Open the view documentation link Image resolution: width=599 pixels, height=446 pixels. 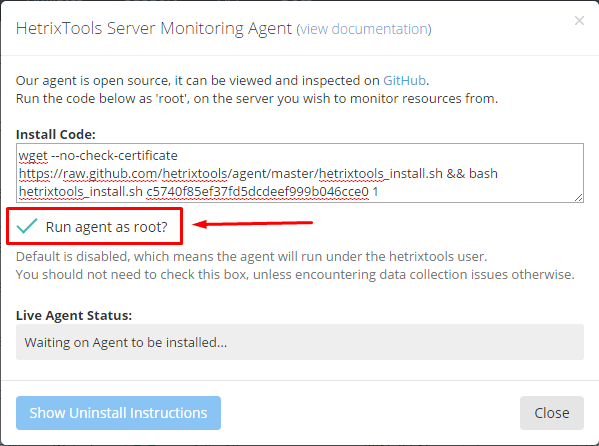click(x=364, y=29)
